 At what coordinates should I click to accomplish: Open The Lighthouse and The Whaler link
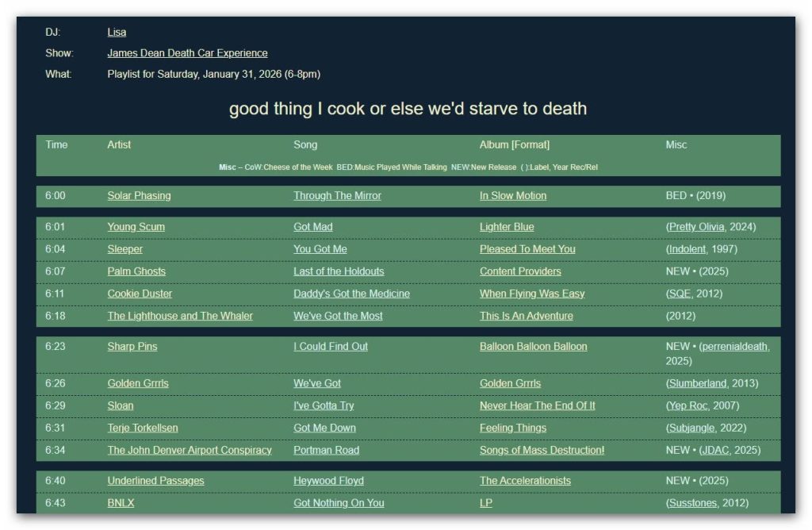tap(180, 316)
